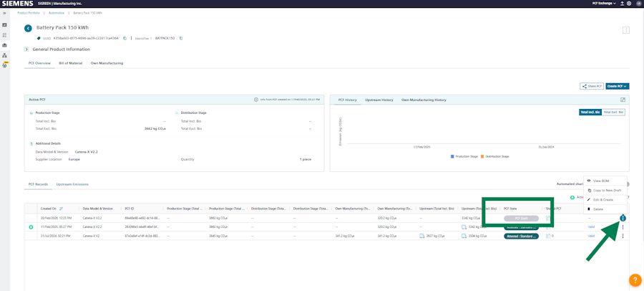Switch chart to Total Excl. Bio
This screenshot has height=291, width=644.
pos(613,113)
